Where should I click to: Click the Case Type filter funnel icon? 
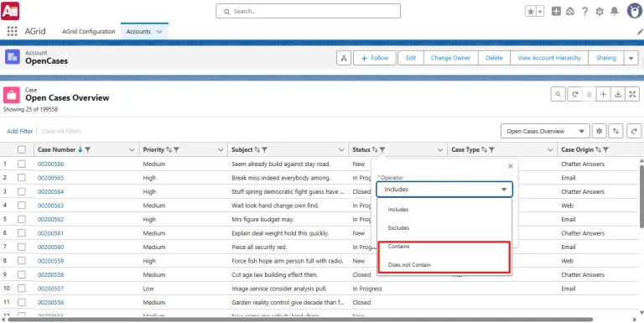(x=491, y=150)
